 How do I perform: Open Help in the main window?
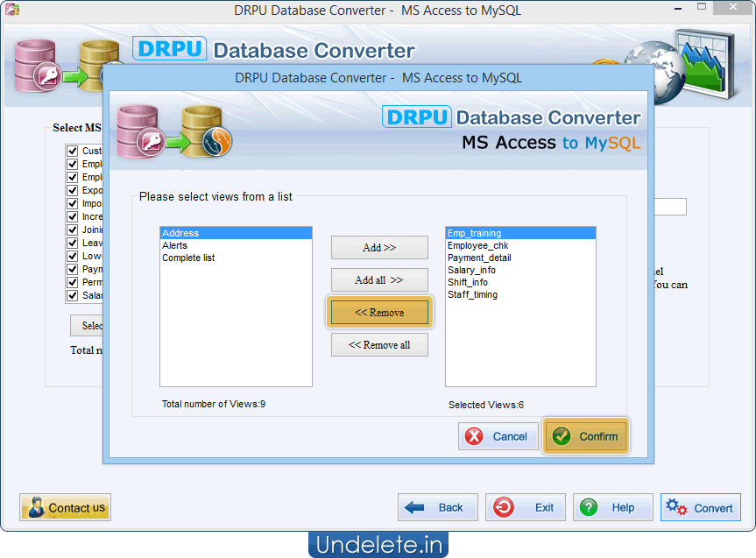(613, 507)
